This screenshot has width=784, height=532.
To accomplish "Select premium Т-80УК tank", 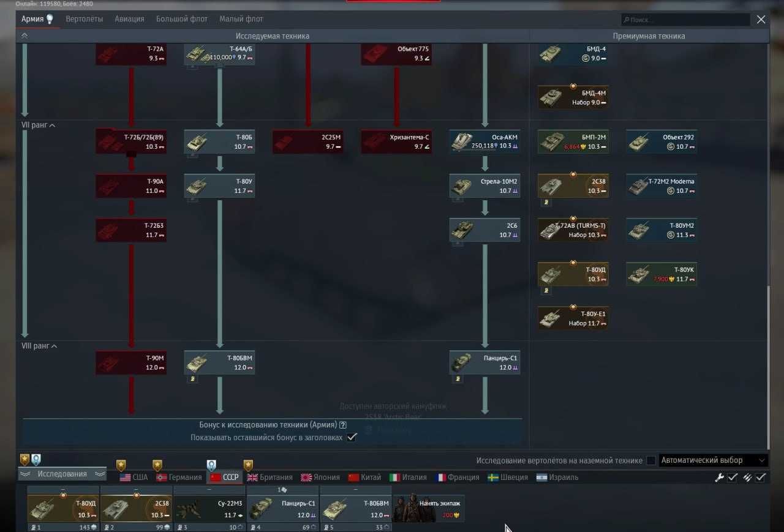I will [x=661, y=274].
